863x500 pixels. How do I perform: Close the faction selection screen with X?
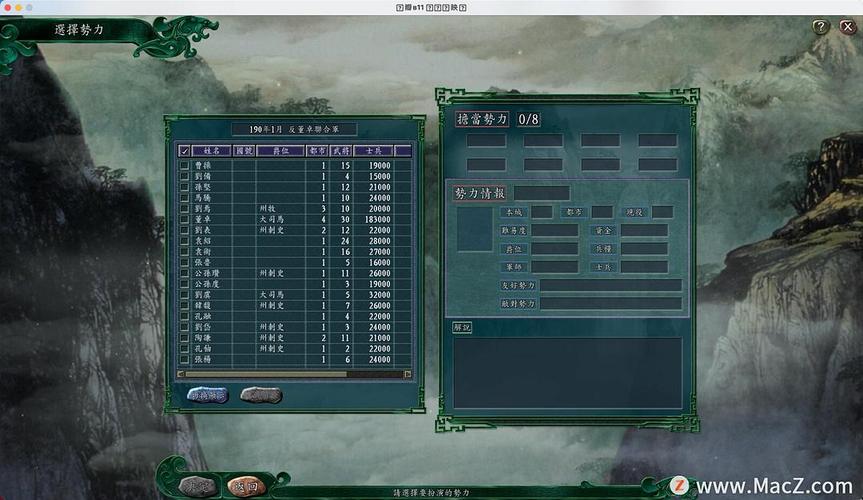(x=847, y=26)
